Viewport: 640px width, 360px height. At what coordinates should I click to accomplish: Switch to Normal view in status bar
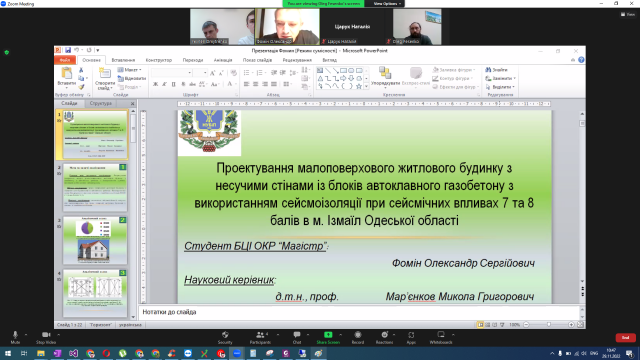(480, 324)
